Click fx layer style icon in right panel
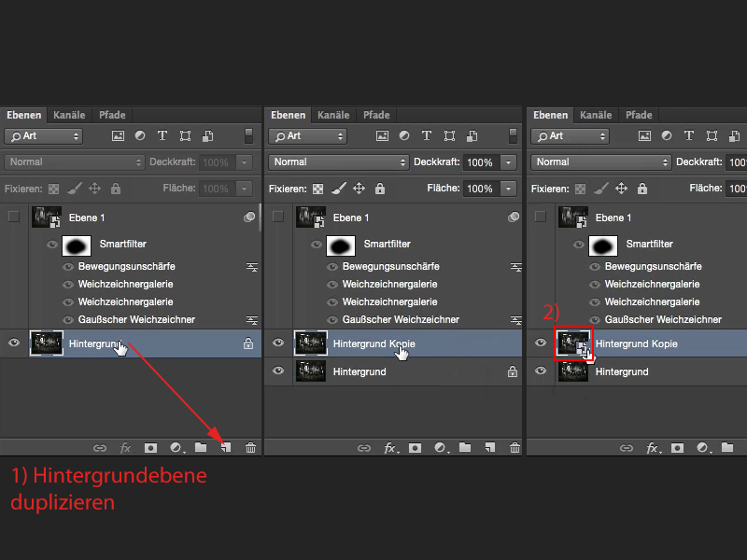Screen dimensions: 747x560 click(653, 448)
